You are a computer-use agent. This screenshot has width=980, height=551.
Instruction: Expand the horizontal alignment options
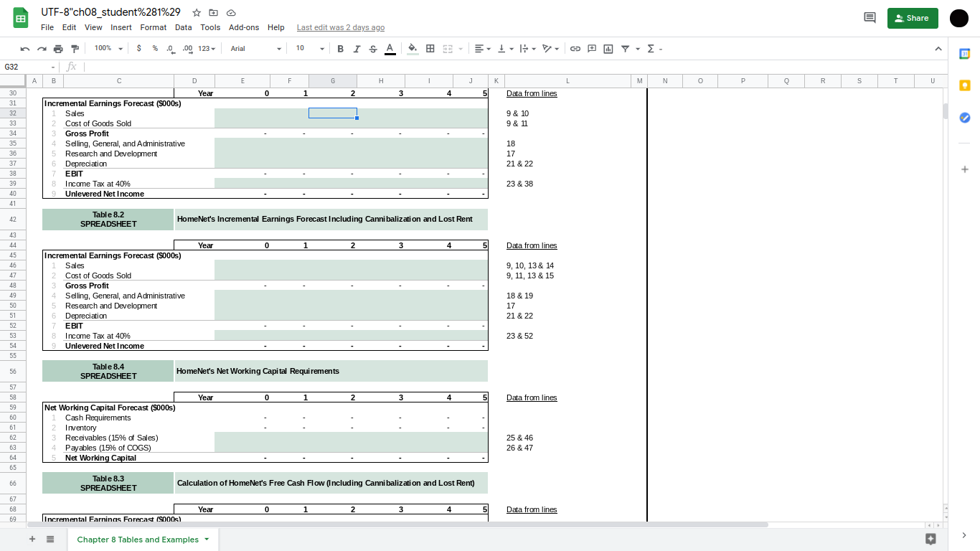487,48
